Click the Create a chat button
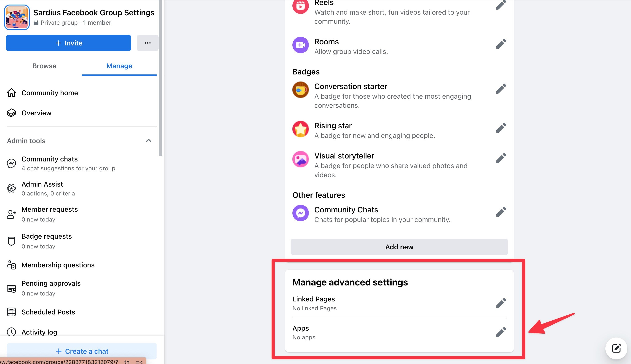631x364 pixels. tap(82, 351)
